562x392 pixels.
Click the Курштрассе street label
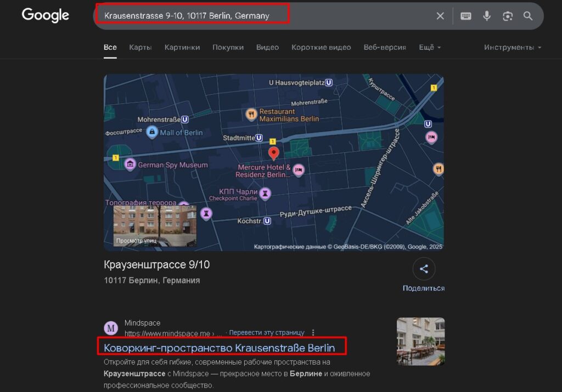click(381, 89)
